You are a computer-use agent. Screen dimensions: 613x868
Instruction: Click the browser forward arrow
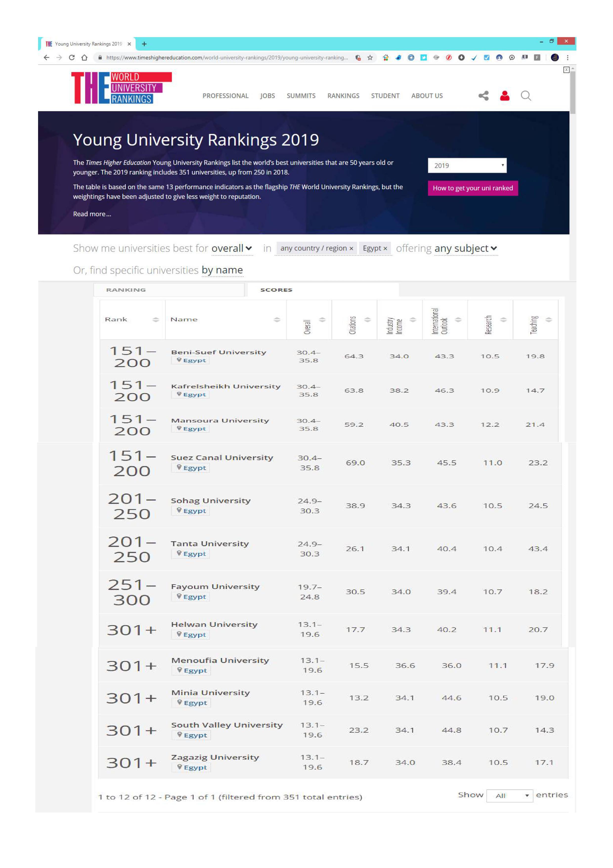[59, 57]
